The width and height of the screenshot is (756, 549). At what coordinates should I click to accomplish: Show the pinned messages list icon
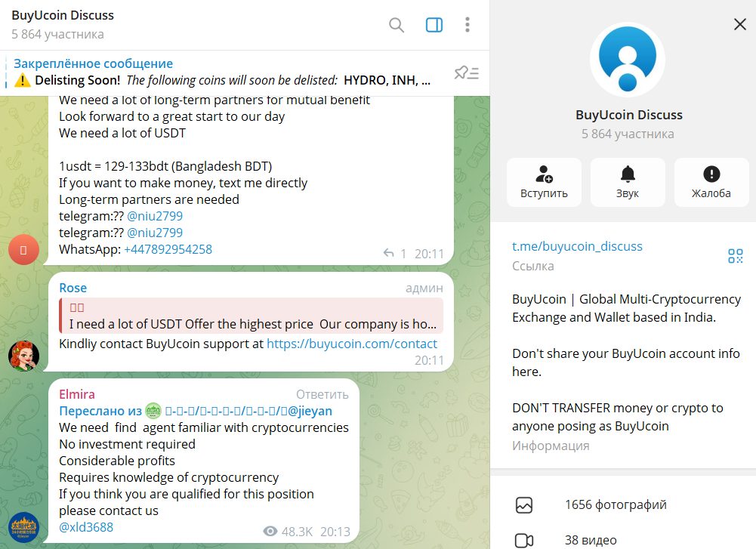pyautogui.click(x=466, y=72)
